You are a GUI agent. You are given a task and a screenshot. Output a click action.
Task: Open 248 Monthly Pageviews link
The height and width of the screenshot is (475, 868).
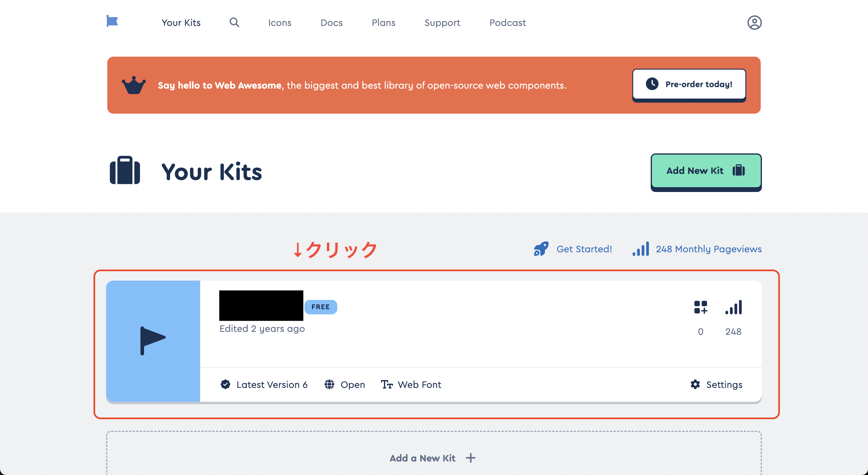point(708,249)
